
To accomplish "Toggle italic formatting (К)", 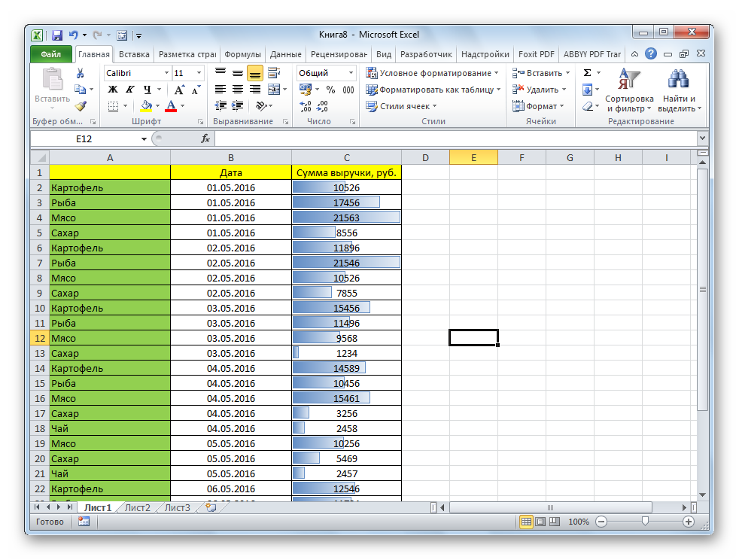I will 126,90.
